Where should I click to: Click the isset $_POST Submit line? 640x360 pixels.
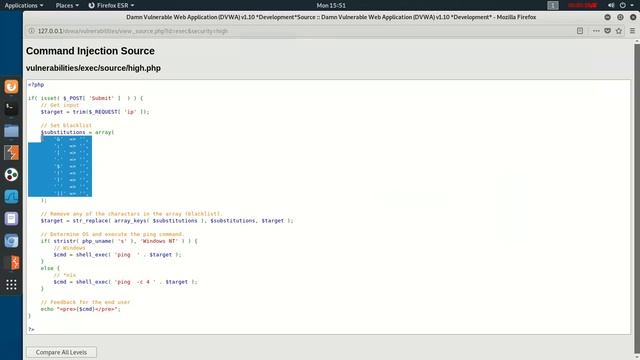click(86, 98)
